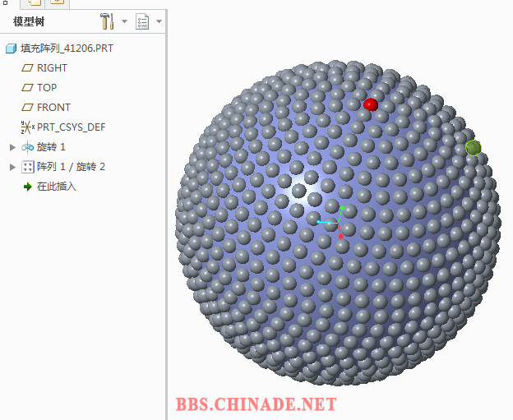Select the 填充阵列_41206.PRT part icon
513x420 pixels.
click(12, 48)
